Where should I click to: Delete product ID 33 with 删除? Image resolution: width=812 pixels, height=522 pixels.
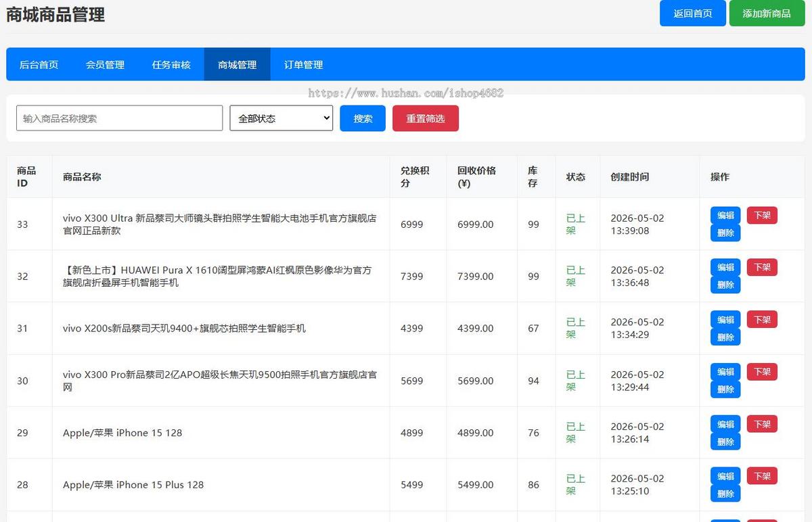coord(725,233)
